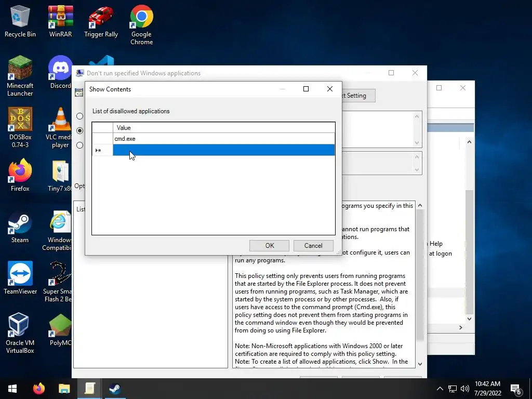Select the cmd.exe value cell

224,139
